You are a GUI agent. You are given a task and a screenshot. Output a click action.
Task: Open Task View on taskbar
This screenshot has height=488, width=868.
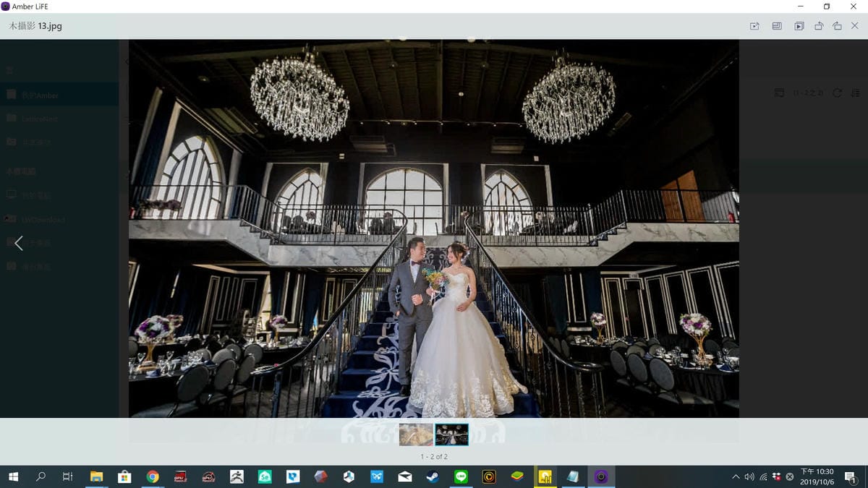(67, 476)
